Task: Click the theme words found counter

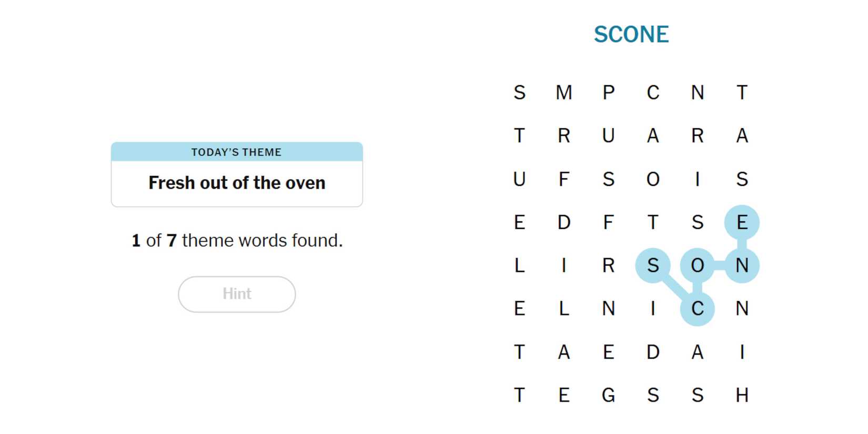Action: 237,240
